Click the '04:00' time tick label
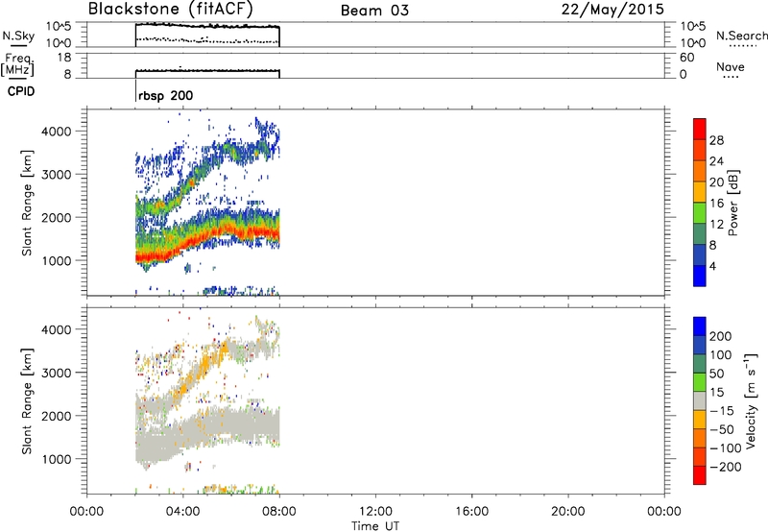Image resolution: width=768 pixels, height=532 pixels. pos(182,512)
